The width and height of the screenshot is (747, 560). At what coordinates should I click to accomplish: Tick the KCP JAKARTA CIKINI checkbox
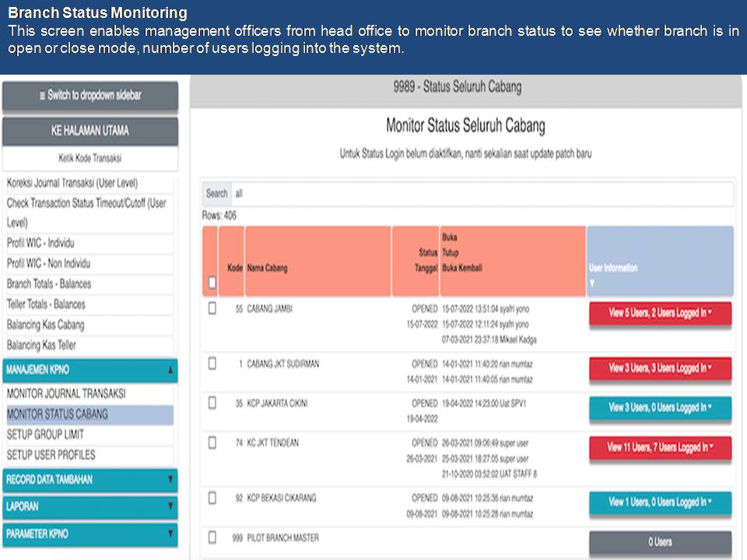point(212,403)
